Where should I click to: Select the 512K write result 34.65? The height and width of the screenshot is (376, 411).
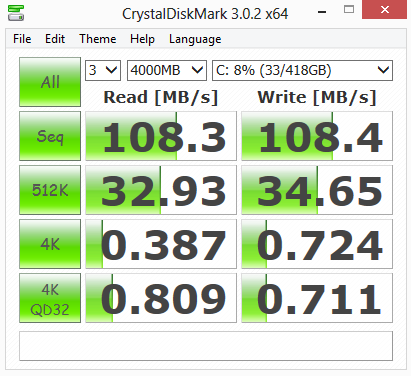click(317, 190)
